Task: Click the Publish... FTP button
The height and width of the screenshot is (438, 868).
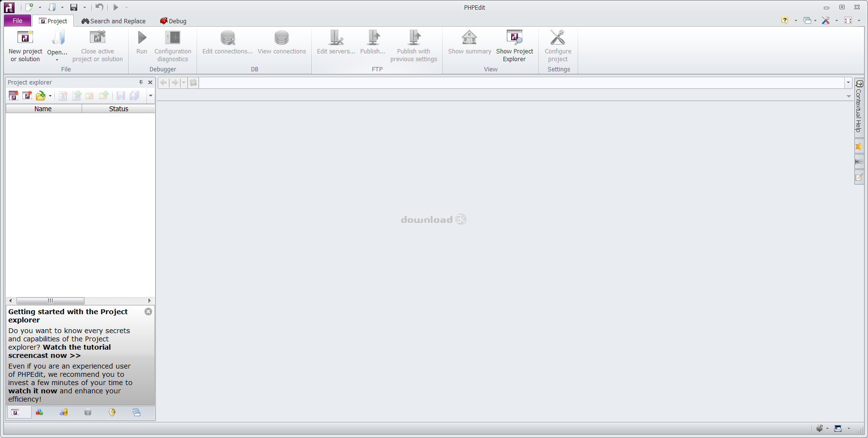Action: [x=373, y=43]
